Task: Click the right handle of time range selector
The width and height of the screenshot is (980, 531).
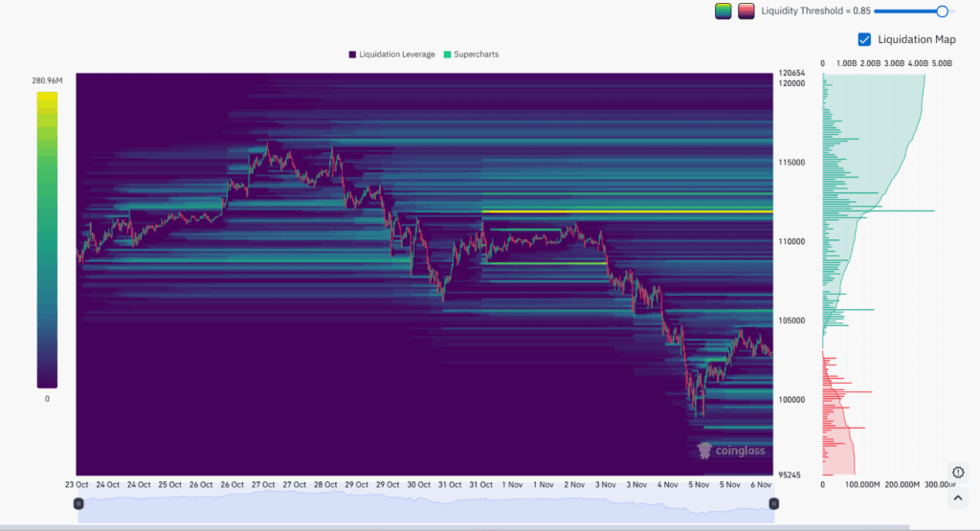Action: pyautogui.click(x=771, y=502)
